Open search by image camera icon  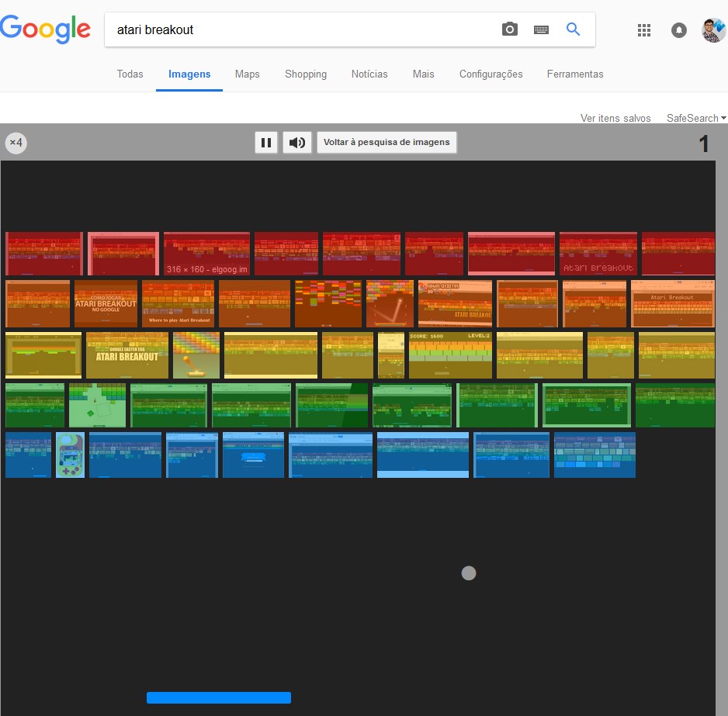[x=510, y=29]
